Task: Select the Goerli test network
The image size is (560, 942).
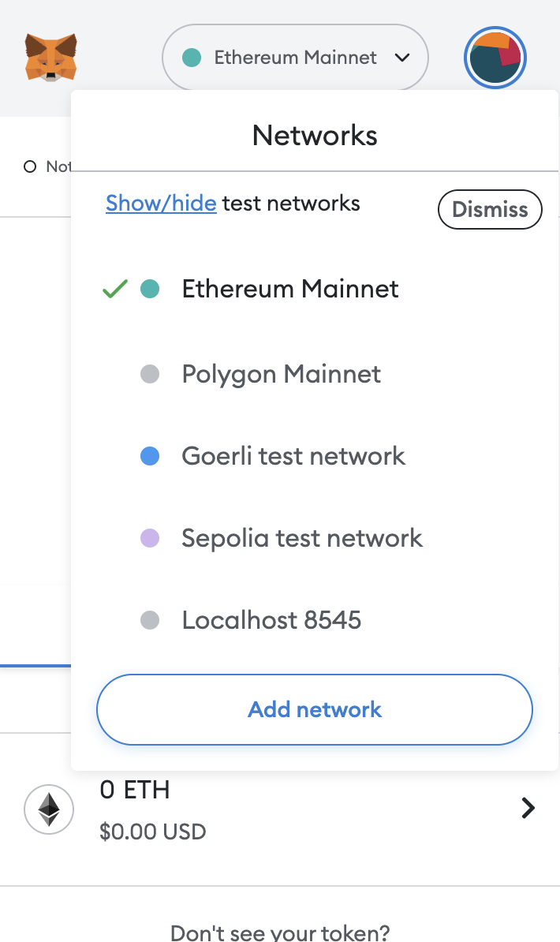Action: click(x=293, y=456)
